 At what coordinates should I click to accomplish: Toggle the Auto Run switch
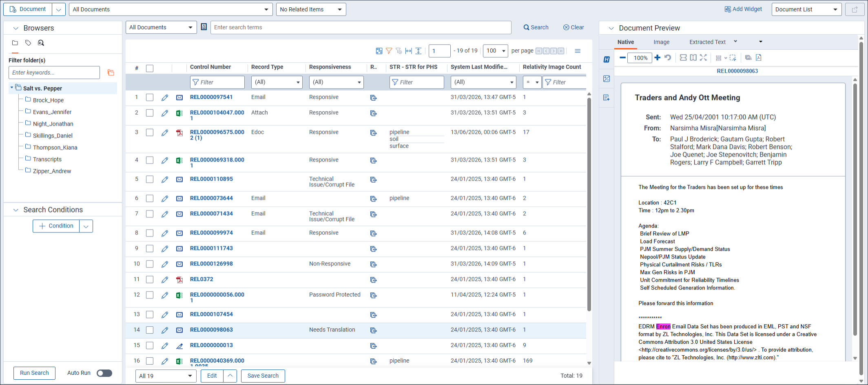coord(104,373)
